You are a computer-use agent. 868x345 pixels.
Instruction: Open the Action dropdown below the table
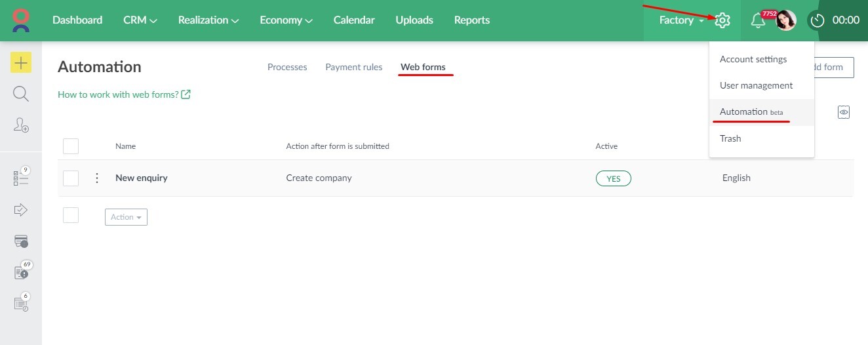click(126, 217)
